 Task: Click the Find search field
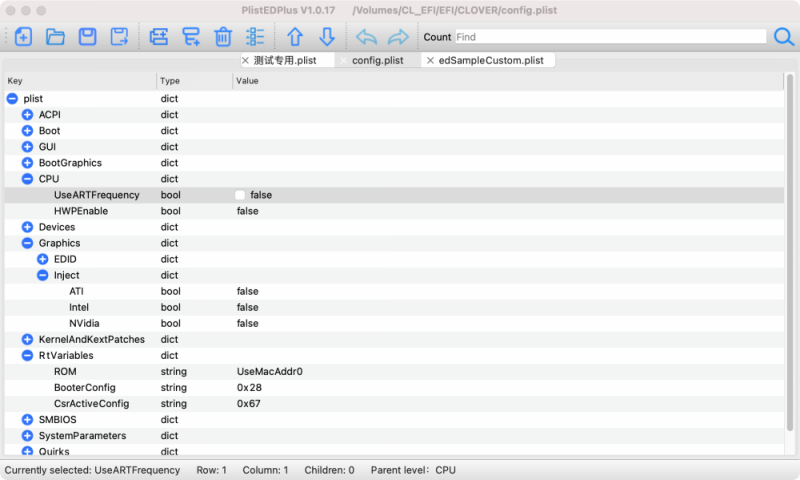610,37
